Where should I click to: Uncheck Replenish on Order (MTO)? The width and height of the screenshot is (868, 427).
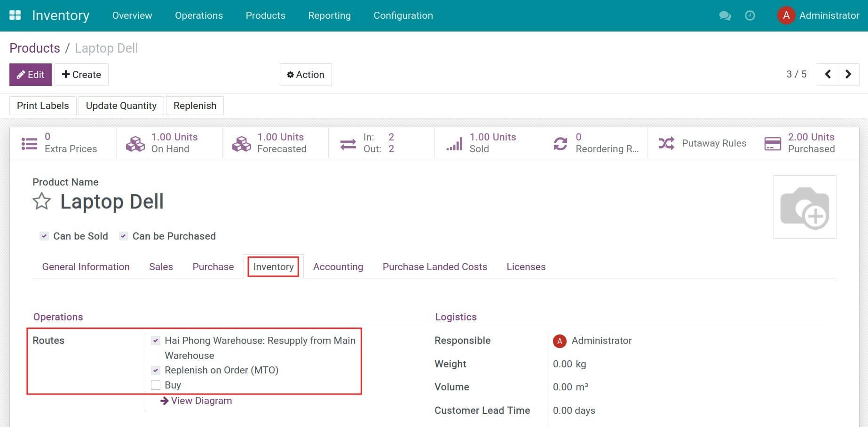tap(155, 370)
